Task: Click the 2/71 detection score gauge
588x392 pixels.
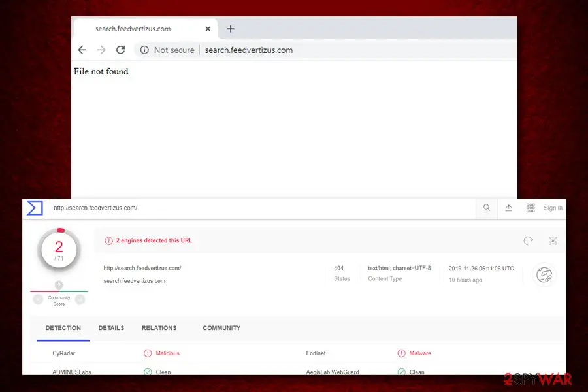Action: [x=59, y=250]
